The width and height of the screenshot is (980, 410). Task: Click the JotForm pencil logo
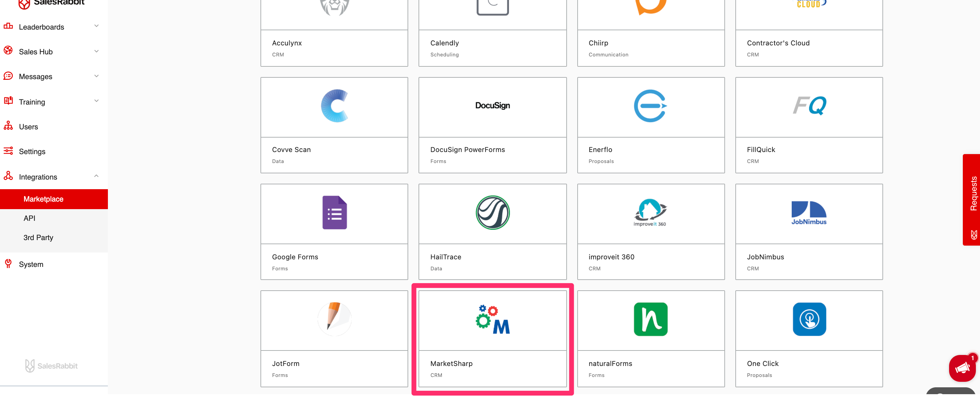[334, 319]
